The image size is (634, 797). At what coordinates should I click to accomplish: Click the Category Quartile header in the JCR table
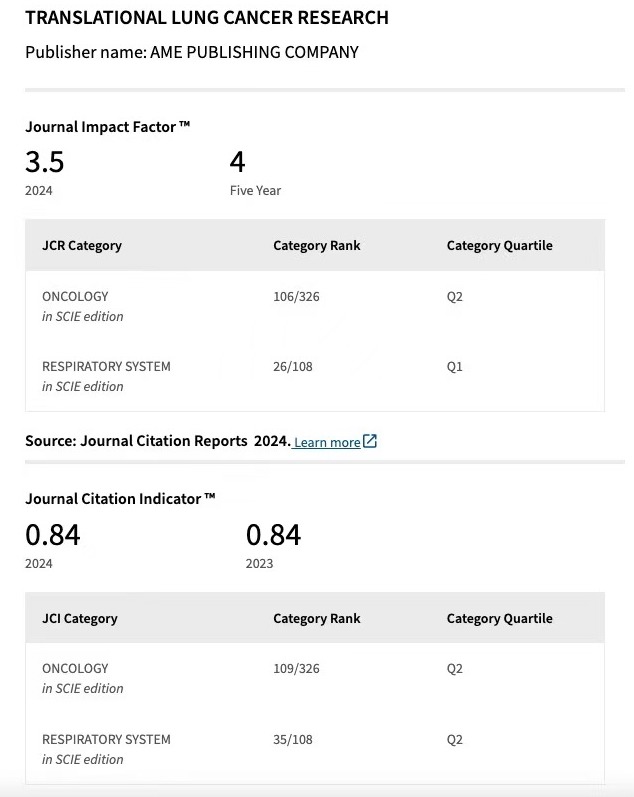499,245
